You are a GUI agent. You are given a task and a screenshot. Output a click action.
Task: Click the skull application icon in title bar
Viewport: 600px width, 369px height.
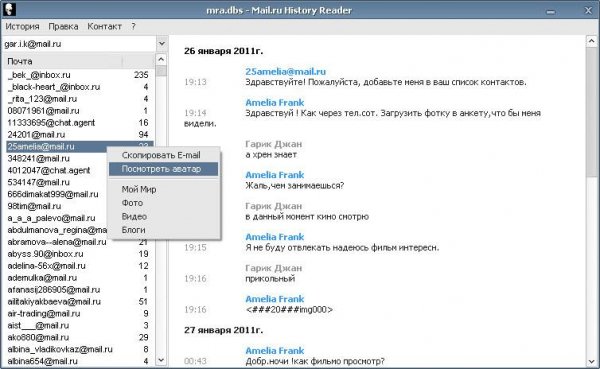coord(9,10)
